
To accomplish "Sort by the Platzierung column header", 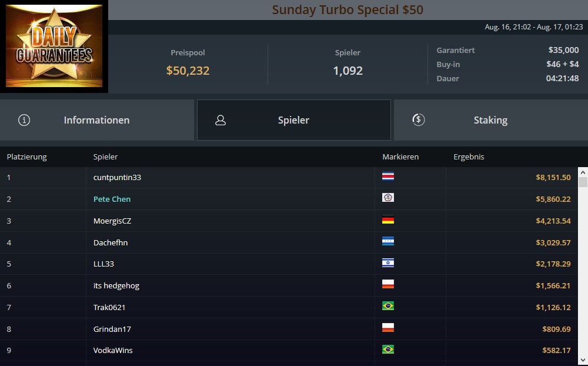I will (26, 157).
